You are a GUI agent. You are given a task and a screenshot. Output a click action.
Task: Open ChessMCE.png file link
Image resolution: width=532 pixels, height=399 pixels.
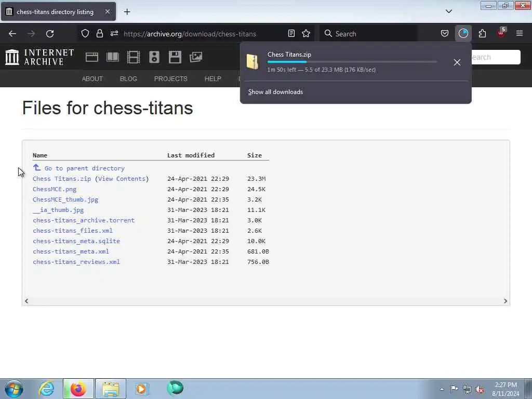coord(55,189)
